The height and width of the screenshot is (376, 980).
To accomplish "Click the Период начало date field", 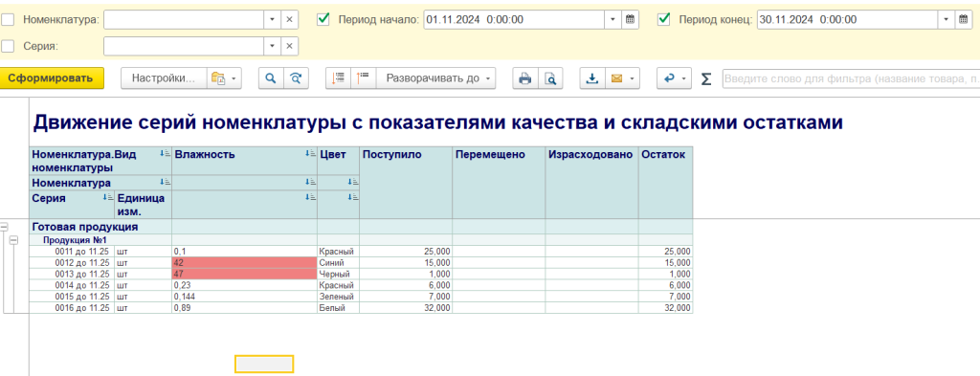I will click(514, 19).
